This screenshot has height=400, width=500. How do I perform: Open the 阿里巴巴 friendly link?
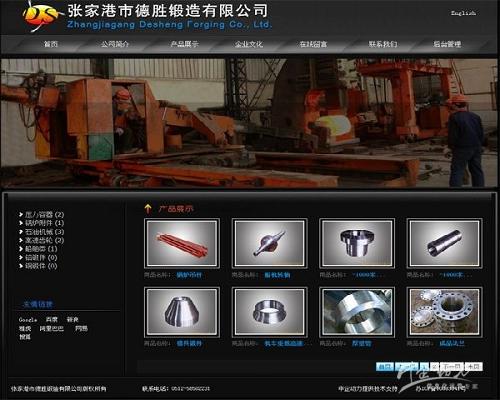52,328
